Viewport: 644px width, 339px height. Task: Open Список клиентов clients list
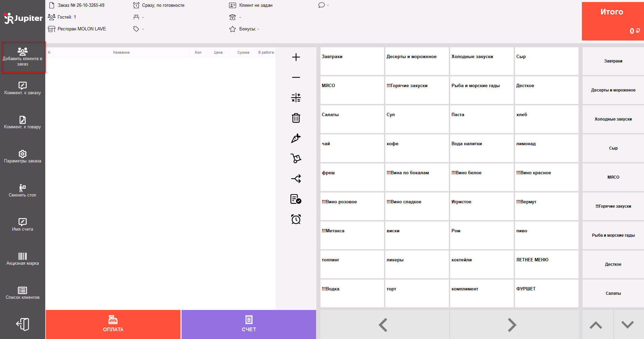pyautogui.click(x=23, y=293)
